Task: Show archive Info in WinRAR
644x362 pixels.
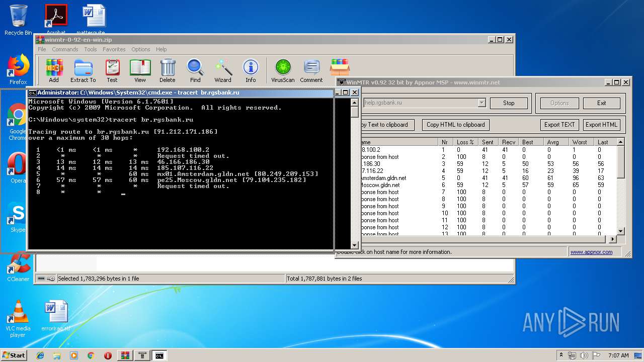Action: coord(251,71)
